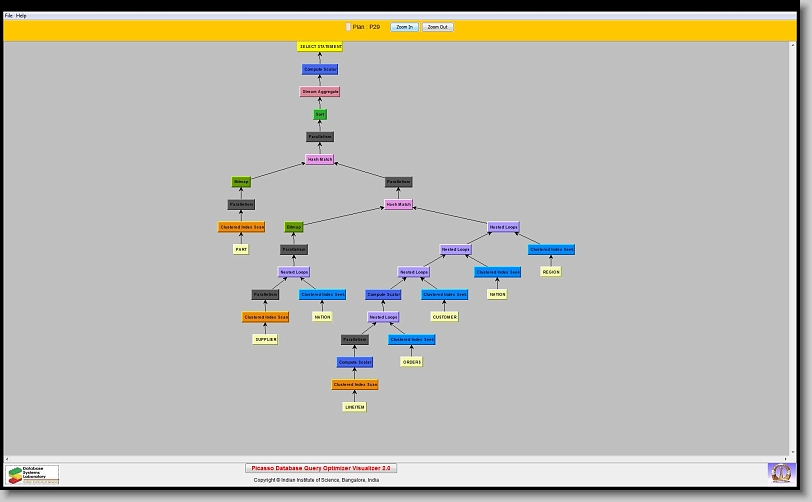The height and width of the screenshot is (502, 812).
Task: Select the SELECT STATEMENT root node
Action: (320, 46)
